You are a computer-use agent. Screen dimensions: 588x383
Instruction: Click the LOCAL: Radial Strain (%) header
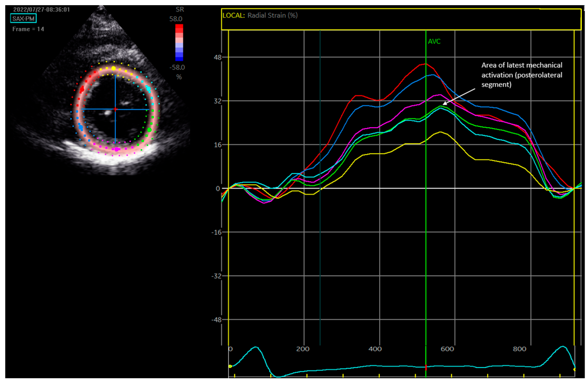point(260,15)
